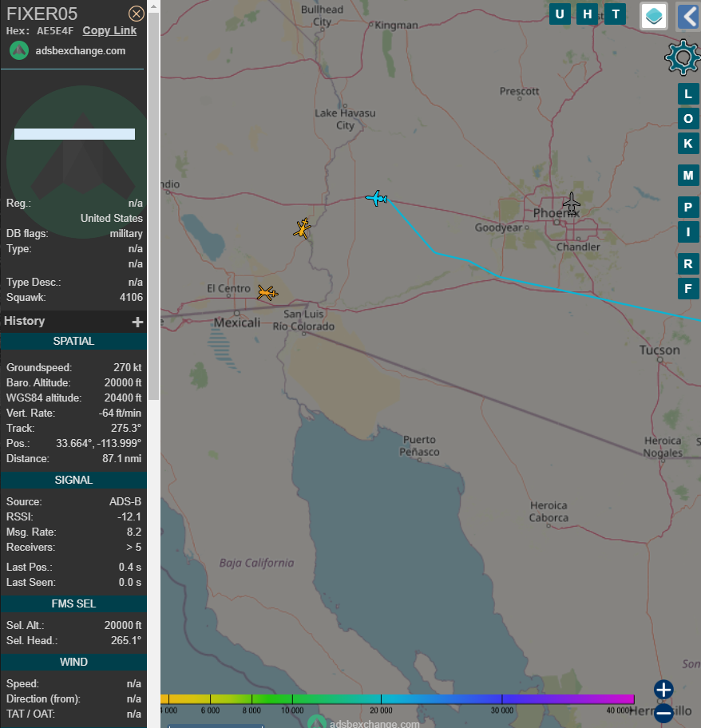This screenshot has width=701, height=728.
Task: Click the United States country label
Action: pyautogui.click(x=112, y=218)
